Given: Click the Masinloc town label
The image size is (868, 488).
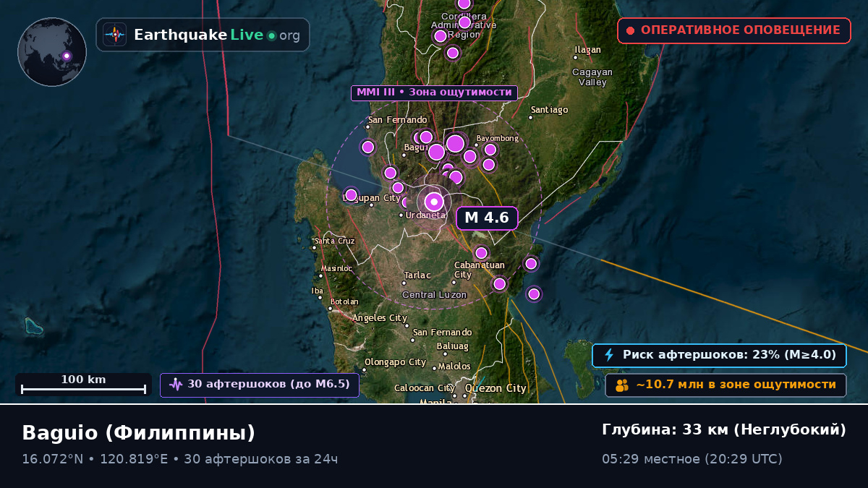Looking at the screenshot, I should pyautogui.click(x=336, y=268).
